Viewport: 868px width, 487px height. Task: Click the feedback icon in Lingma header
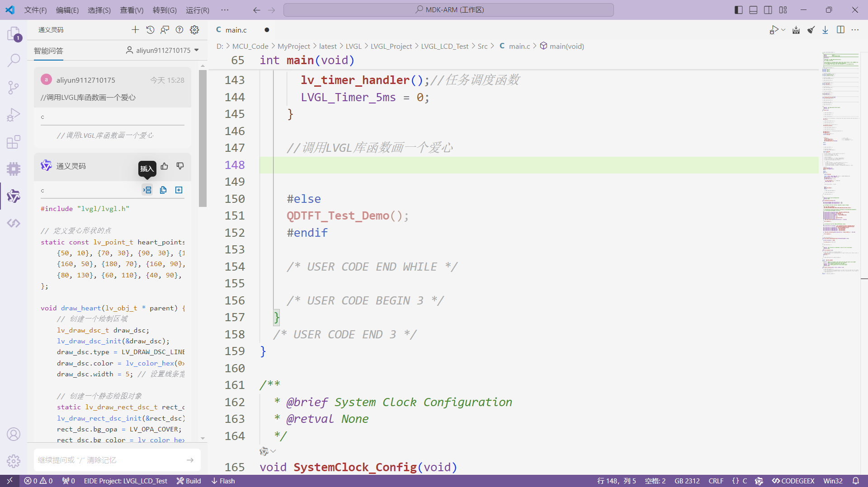click(x=165, y=30)
